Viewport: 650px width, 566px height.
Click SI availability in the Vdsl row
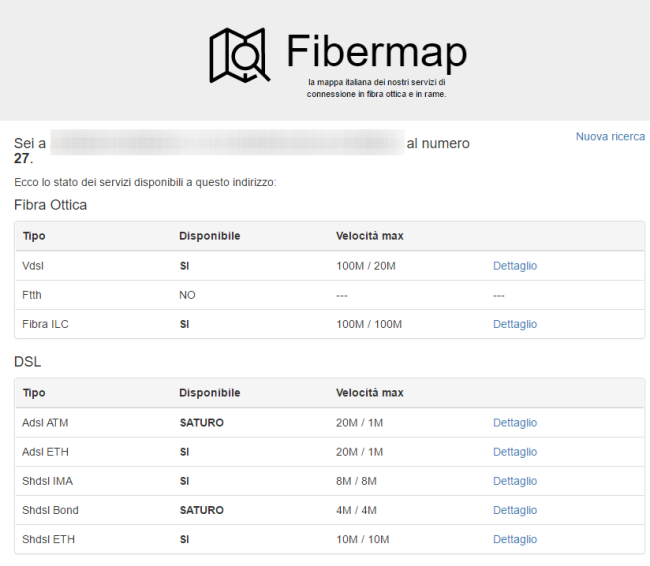pos(184,266)
